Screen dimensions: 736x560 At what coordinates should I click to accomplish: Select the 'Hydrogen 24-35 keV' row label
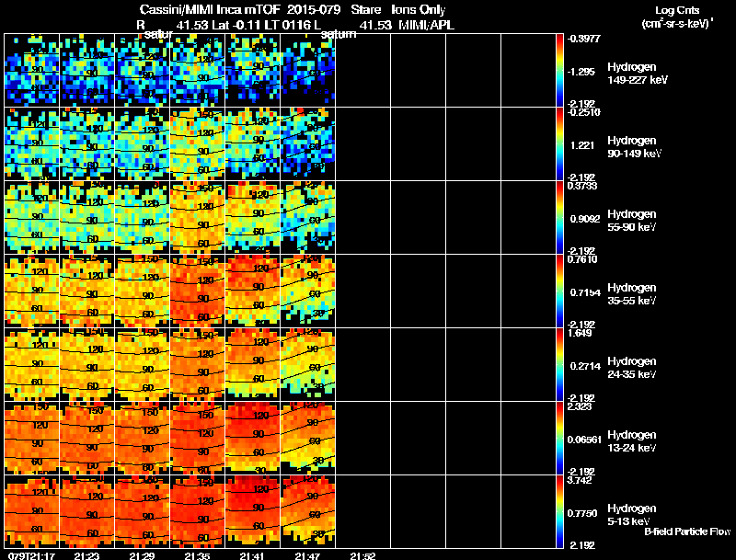[632, 368]
